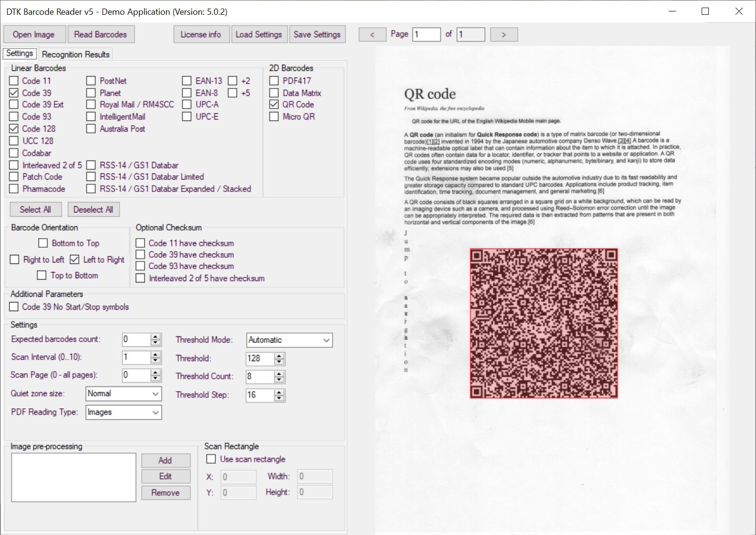Enable Code 11 barcode type

coord(14,81)
